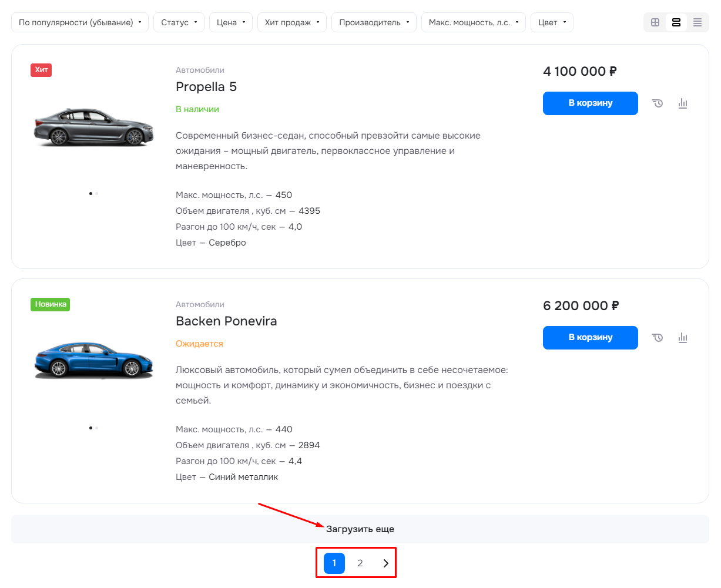Open the Хит продаж filter
721x588 pixels.
coord(292,22)
